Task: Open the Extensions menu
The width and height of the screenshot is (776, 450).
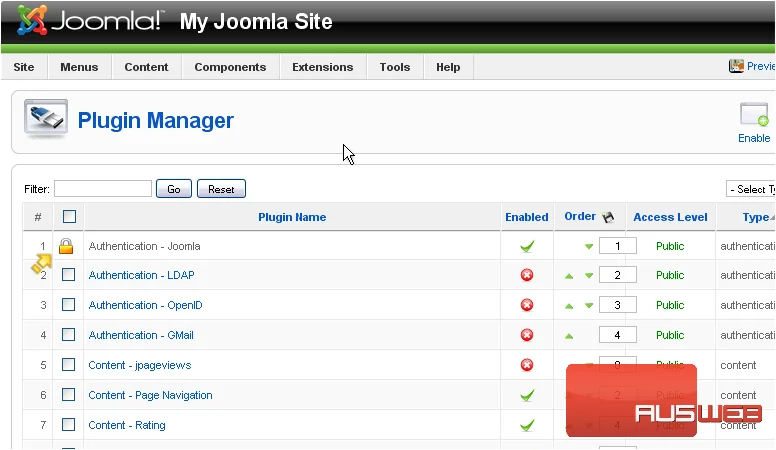Action: 323,67
